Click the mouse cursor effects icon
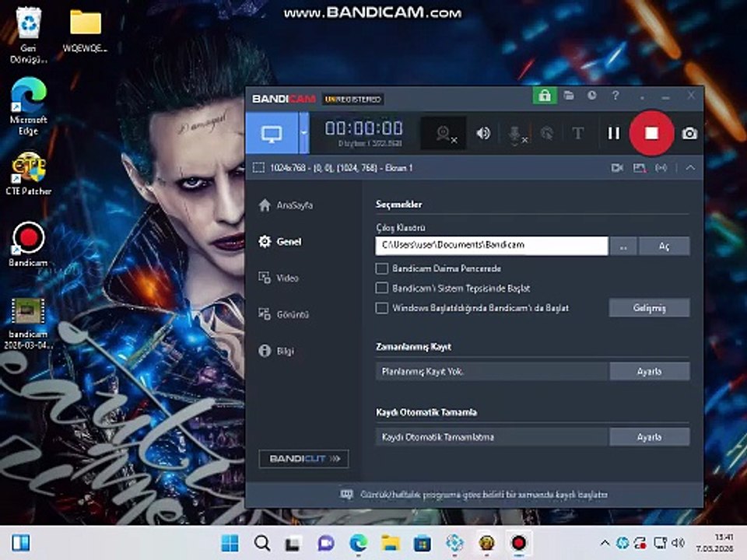The width and height of the screenshot is (747, 560). point(547,133)
